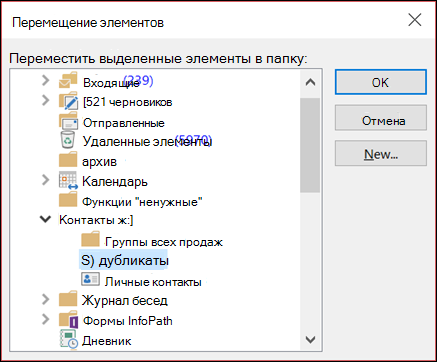Create a folder with New... button
437x362 pixels.
coord(381,153)
